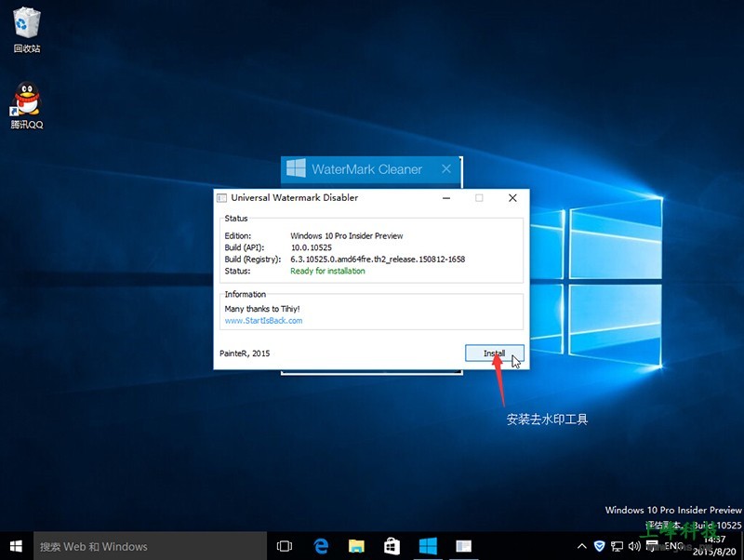Select the Tencent QQ desktop shortcut
Viewport: 744px width, 560px height.
27,105
